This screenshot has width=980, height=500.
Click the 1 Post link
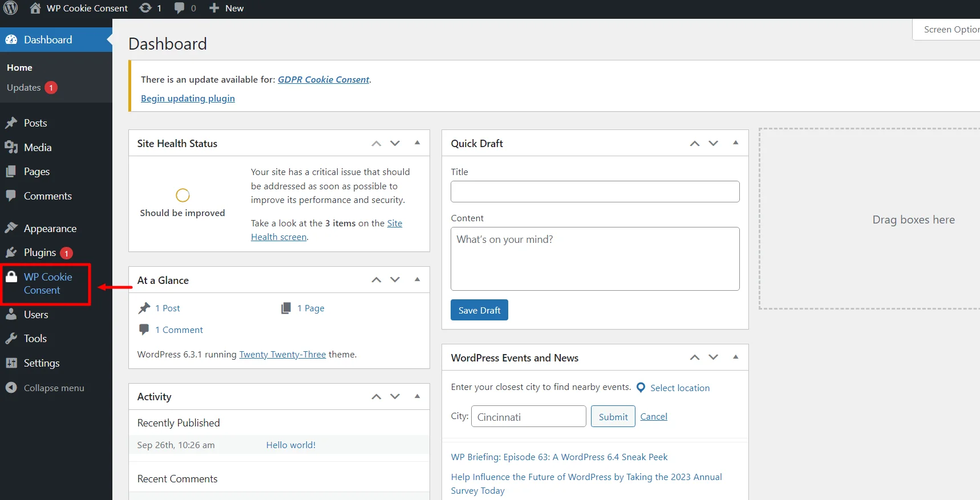click(168, 308)
